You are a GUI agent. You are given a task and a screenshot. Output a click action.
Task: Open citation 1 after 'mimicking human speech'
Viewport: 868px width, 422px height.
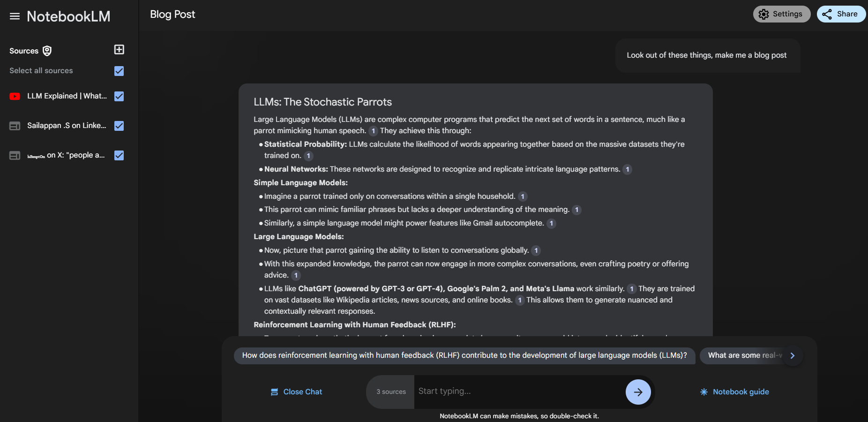coord(373,131)
